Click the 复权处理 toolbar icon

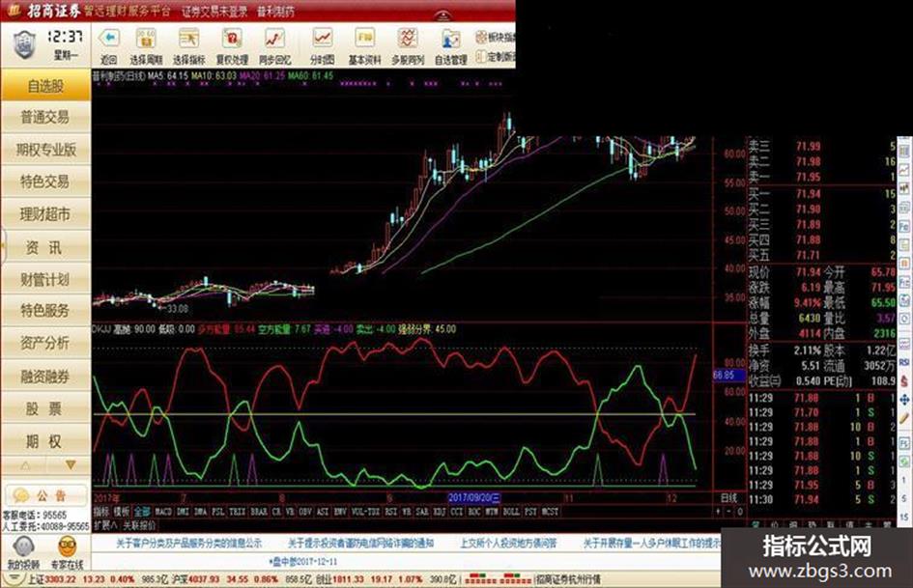coord(232,39)
